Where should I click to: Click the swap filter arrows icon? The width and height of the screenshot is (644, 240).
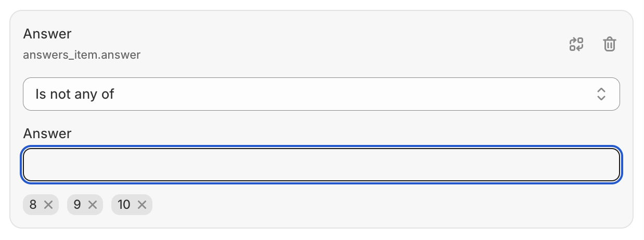click(x=576, y=44)
